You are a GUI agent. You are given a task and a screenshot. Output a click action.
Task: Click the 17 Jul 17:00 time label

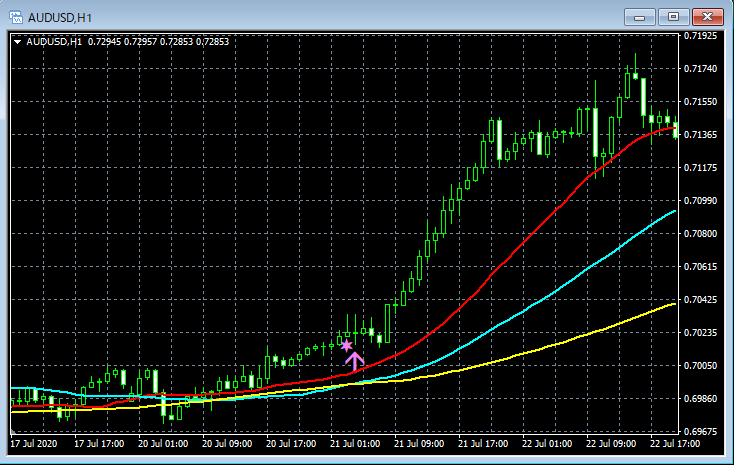99,443
